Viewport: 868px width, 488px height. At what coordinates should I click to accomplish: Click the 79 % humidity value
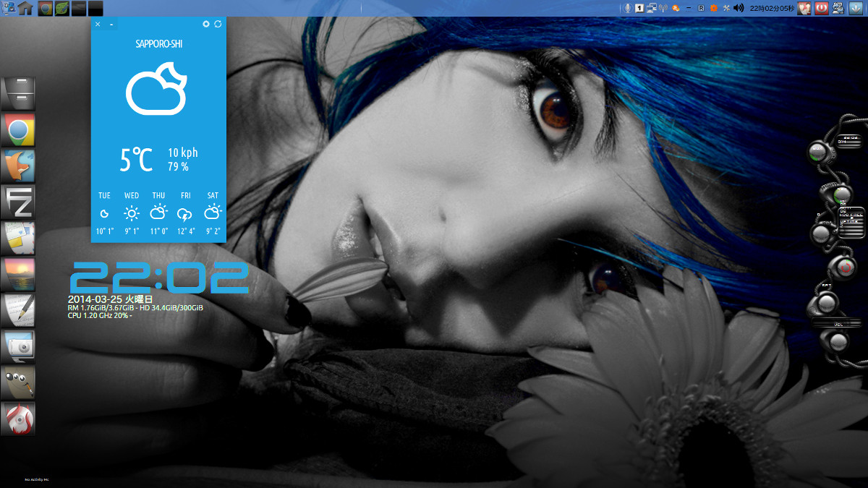(179, 166)
